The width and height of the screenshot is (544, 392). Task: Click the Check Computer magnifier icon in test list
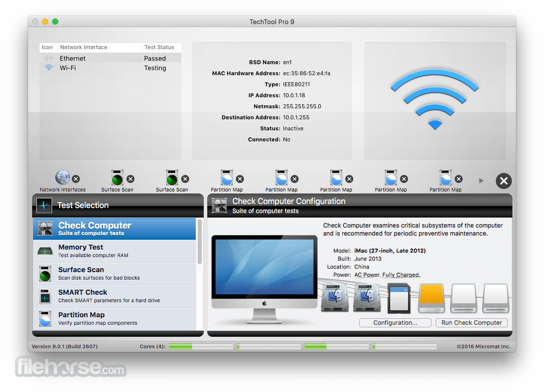coord(45,229)
